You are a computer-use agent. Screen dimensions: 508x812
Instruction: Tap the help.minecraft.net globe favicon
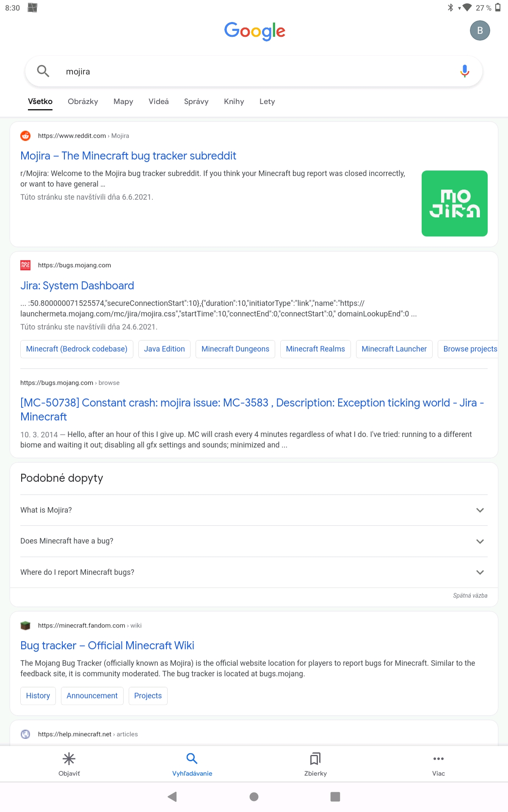click(x=25, y=734)
